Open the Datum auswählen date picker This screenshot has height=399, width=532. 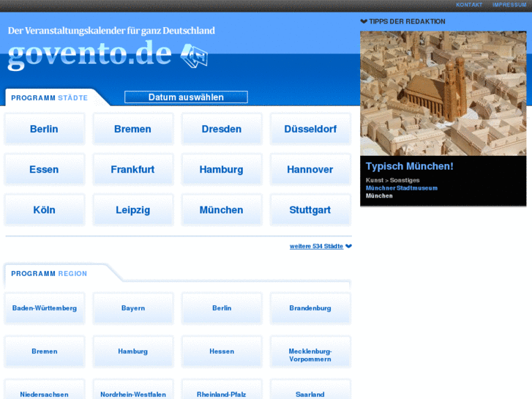186,97
